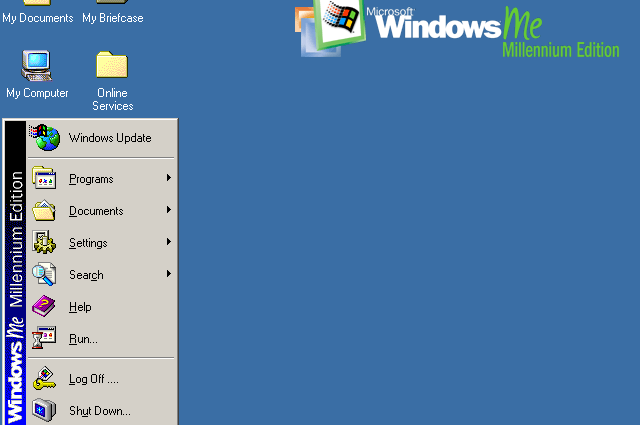Viewport: 640px width, 425px height.
Task: Expand the Search submenu arrow
Action: coord(169,274)
